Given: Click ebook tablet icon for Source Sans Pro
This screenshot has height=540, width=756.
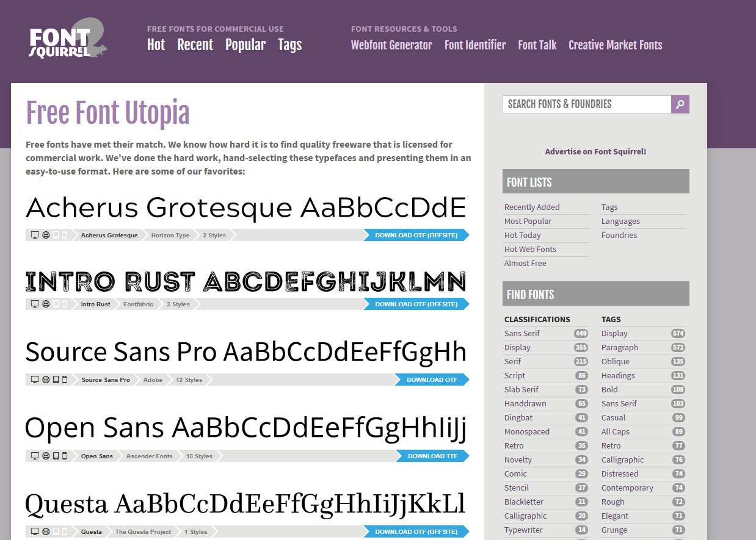Looking at the screenshot, I should (x=56, y=380).
